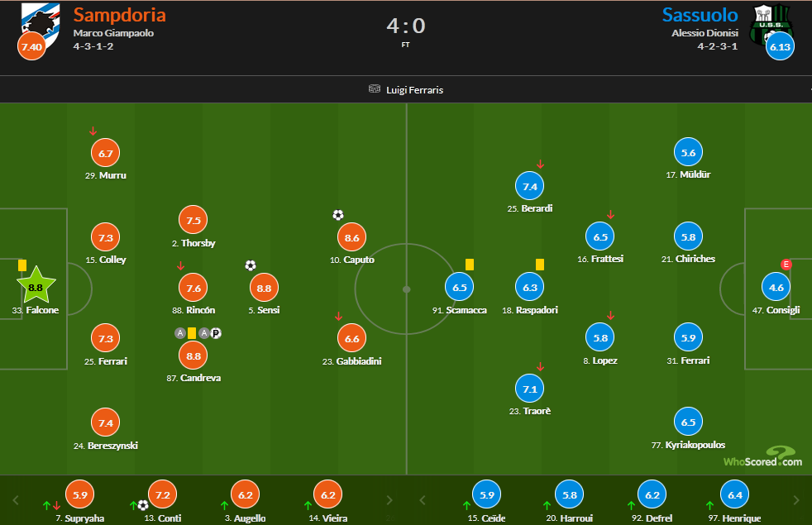The width and height of the screenshot is (812, 525).
Task: Open the Sampdoria team name link
Action: pyautogui.click(x=119, y=15)
